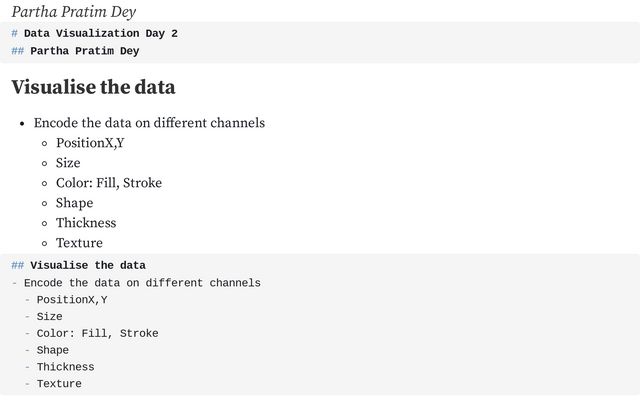The image size is (640, 400).
Task: Click the rendered 'Thickness' list item
Action: 86,223
